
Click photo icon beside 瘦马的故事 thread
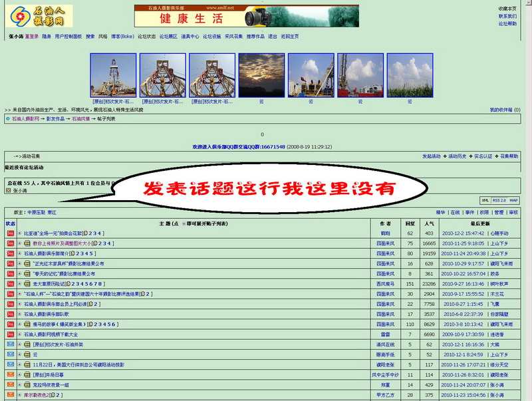[27, 325]
